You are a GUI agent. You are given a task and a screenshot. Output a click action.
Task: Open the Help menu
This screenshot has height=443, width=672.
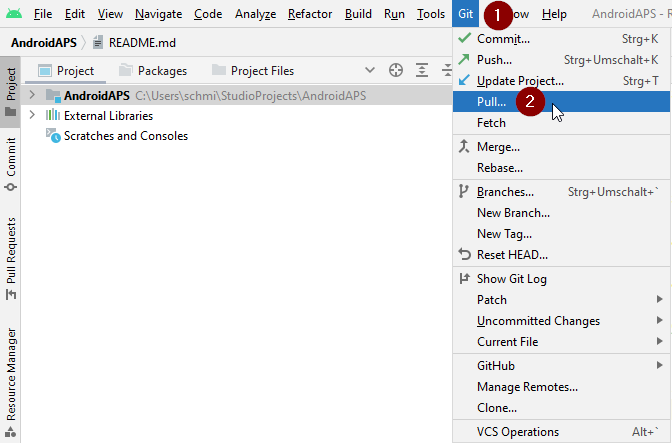coord(554,14)
